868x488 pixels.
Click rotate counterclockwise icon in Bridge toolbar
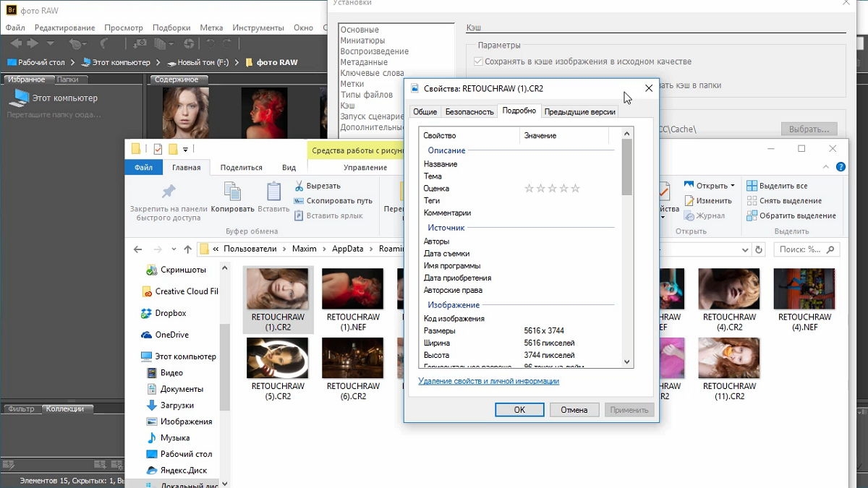point(212,44)
